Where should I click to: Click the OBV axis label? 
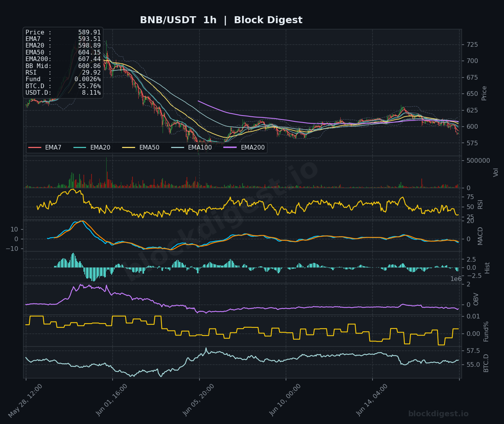click(x=476, y=299)
